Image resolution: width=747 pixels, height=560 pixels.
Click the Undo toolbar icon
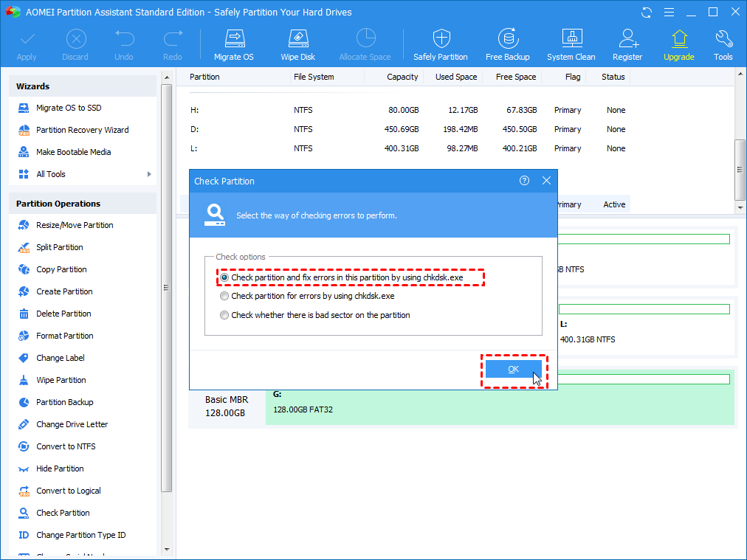[x=124, y=45]
